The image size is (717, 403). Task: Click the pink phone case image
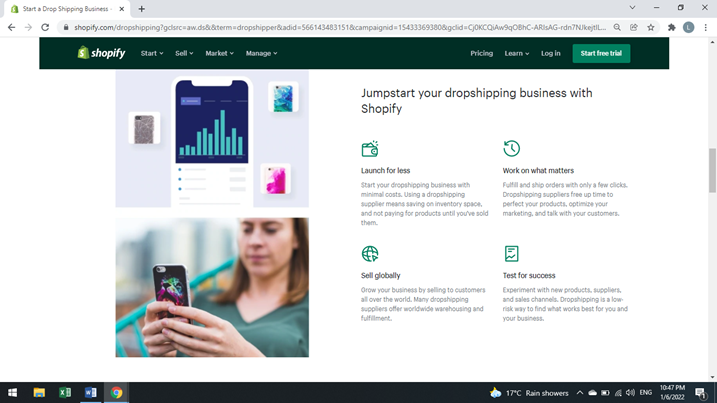275,179
